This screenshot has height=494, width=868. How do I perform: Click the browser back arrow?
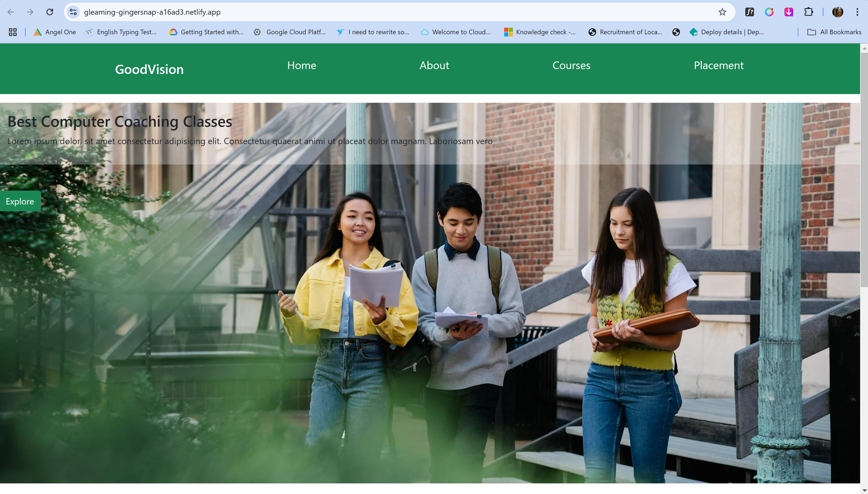click(11, 12)
